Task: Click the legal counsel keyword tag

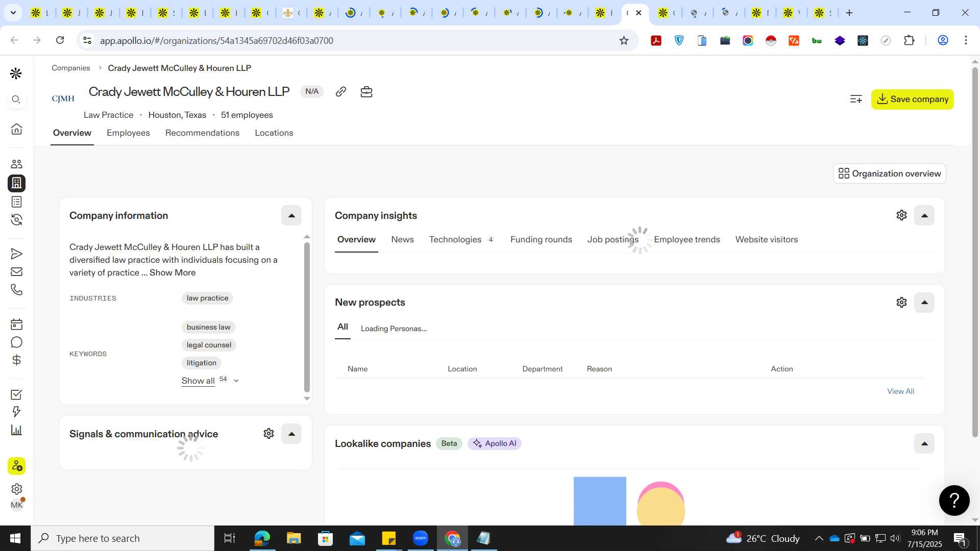Action: 209,345
